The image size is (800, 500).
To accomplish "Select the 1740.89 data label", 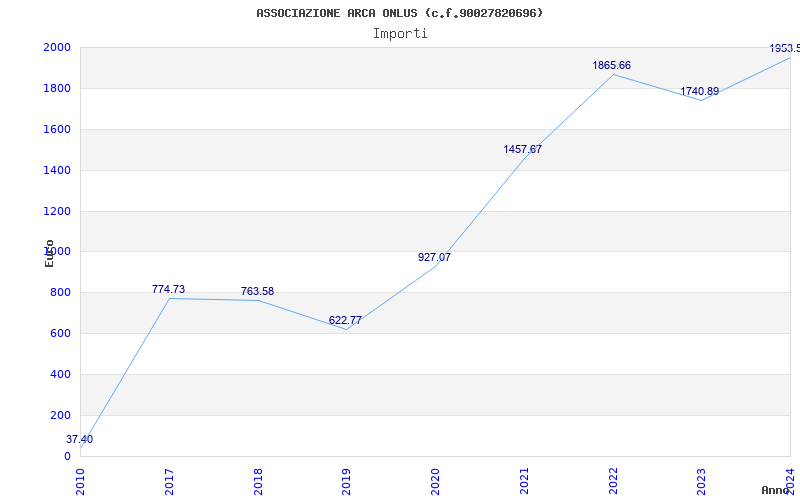I will point(699,91).
